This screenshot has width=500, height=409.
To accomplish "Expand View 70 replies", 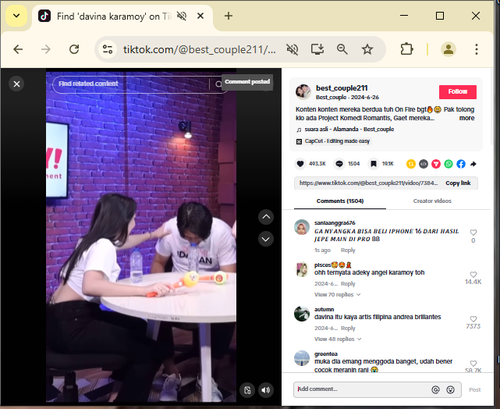I will [x=337, y=295].
